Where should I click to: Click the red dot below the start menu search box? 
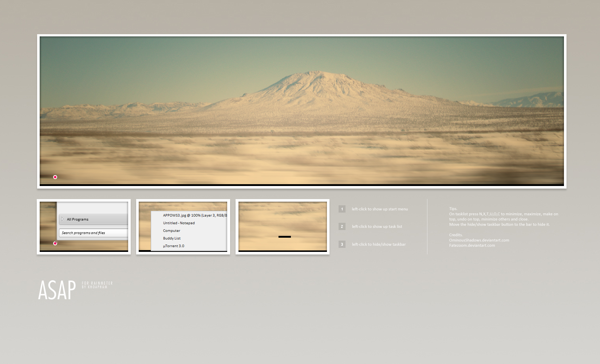point(55,243)
